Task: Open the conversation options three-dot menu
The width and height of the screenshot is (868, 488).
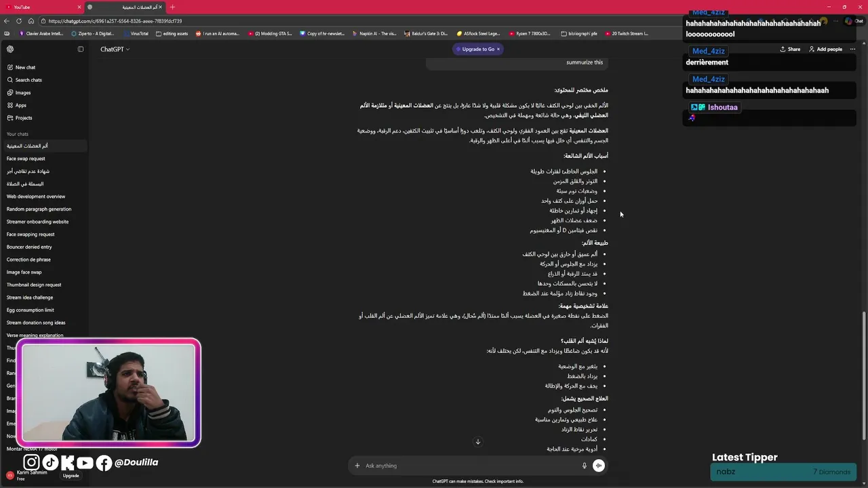Action: 852,49
